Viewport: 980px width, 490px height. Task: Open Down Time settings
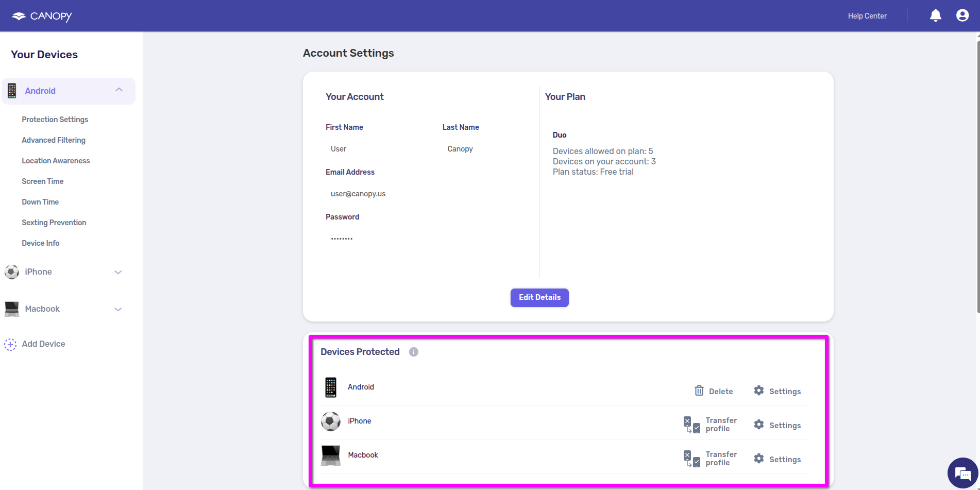[x=40, y=202]
